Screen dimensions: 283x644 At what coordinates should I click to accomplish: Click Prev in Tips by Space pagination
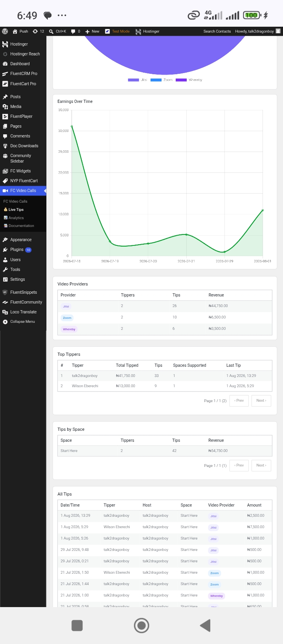coord(239,465)
